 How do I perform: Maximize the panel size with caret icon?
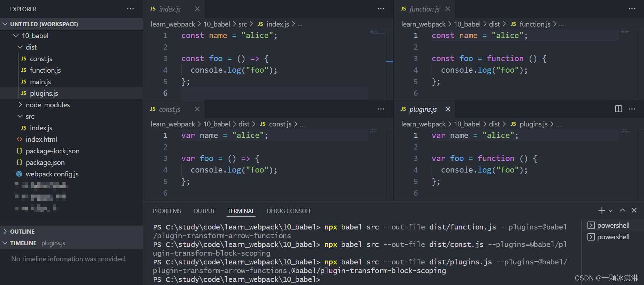click(622, 210)
